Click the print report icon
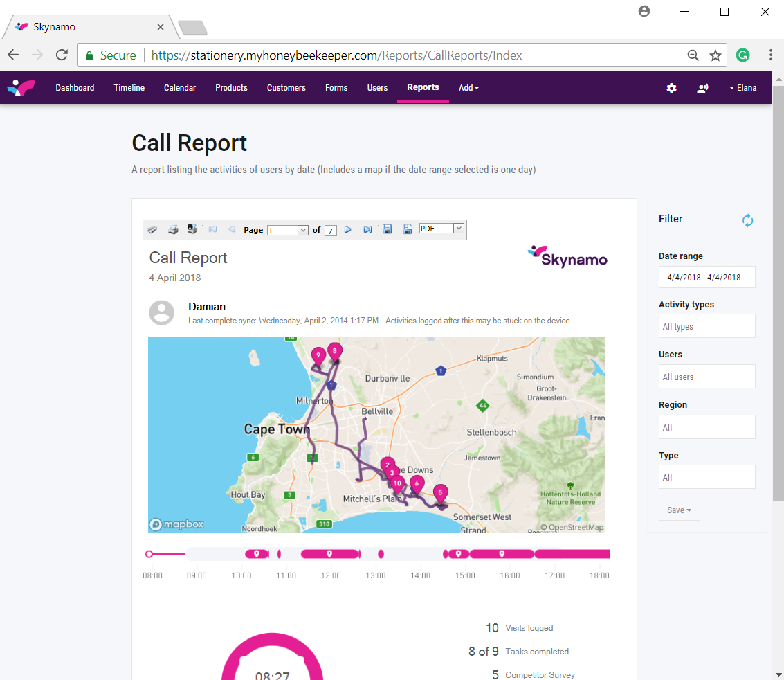The height and width of the screenshot is (680, 784). [173, 229]
